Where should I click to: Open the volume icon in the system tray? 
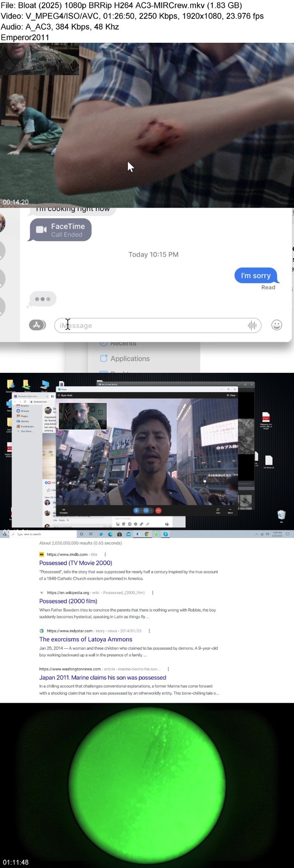[x=268, y=534]
